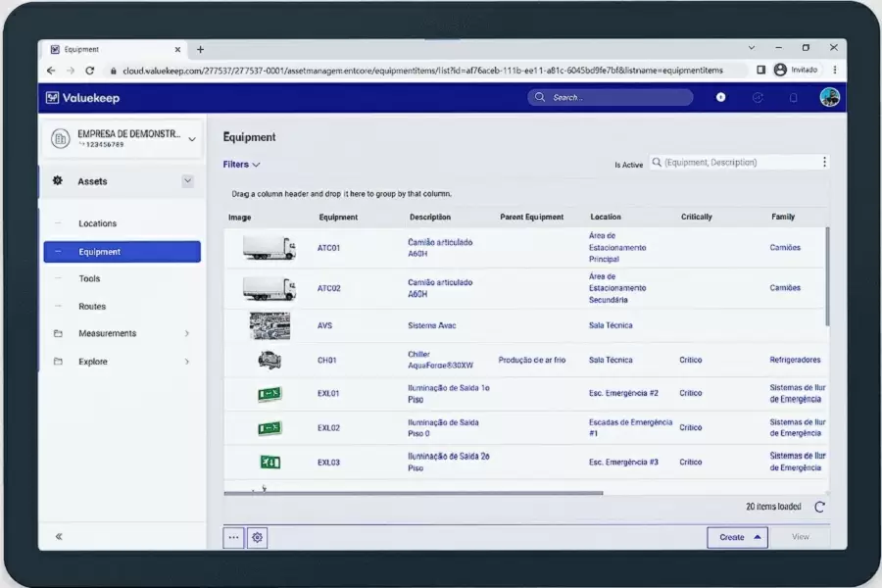Open the user profile avatar menu
This screenshot has width=882, height=588.
tap(829, 97)
